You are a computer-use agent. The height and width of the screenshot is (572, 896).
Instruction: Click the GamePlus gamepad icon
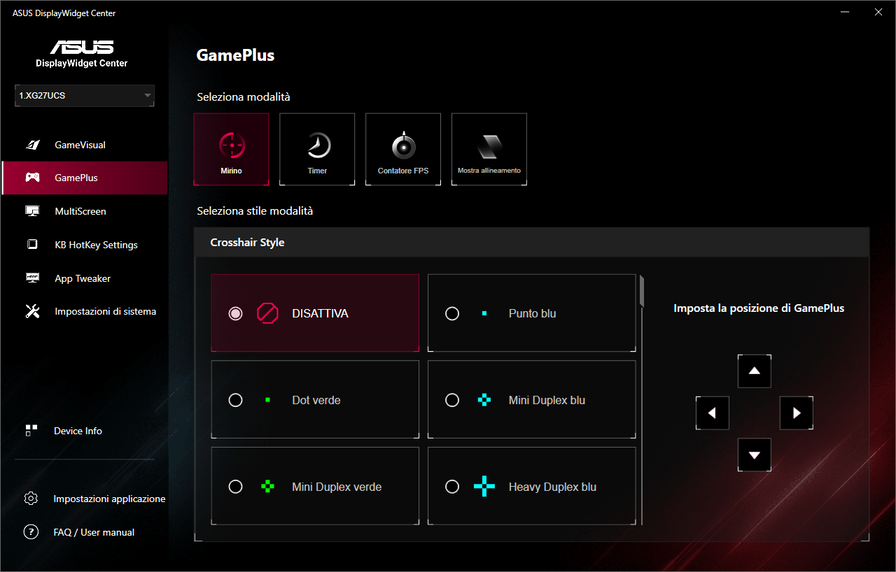click(x=33, y=177)
